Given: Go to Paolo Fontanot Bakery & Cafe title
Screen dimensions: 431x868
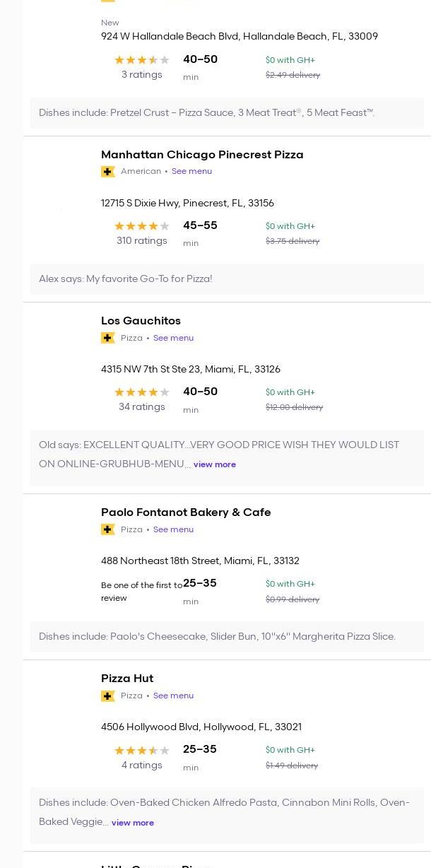Looking at the screenshot, I should (186, 512).
